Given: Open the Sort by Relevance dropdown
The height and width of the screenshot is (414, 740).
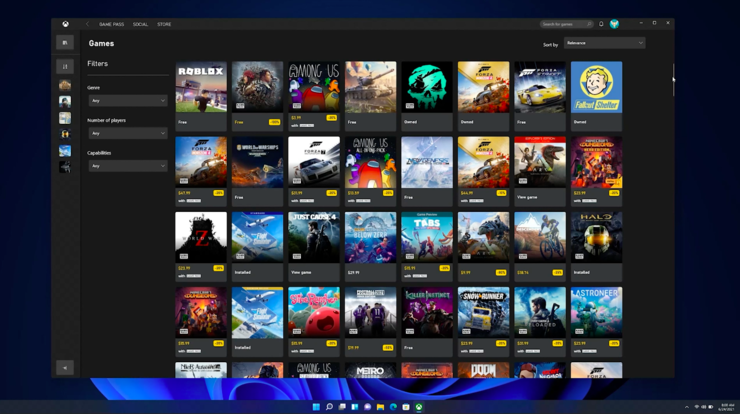Looking at the screenshot, I should pos(604,43).
